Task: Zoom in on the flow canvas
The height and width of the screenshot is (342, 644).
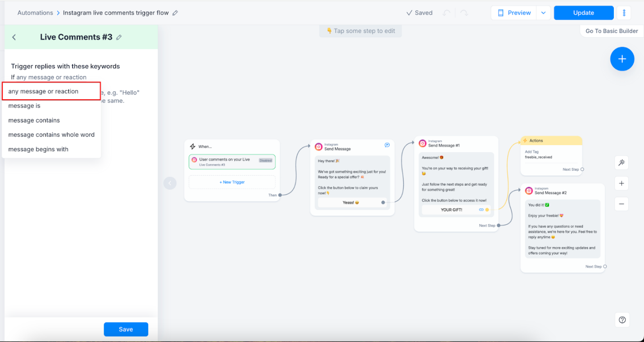Action: tap(621, 183)
